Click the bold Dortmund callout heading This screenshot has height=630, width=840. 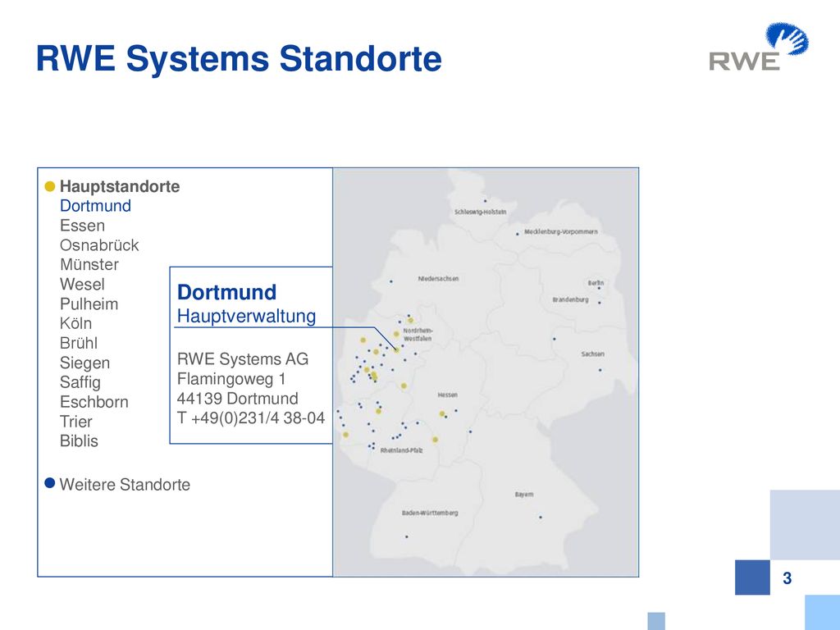(x=226, y=293)
